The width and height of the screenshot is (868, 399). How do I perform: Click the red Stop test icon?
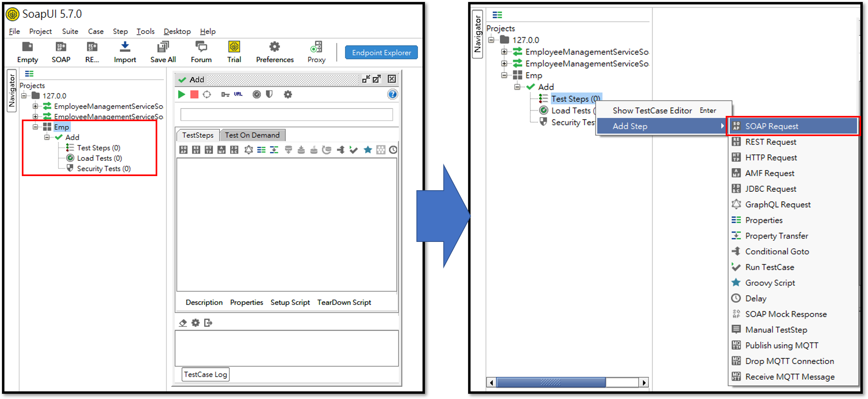(194, 94)
